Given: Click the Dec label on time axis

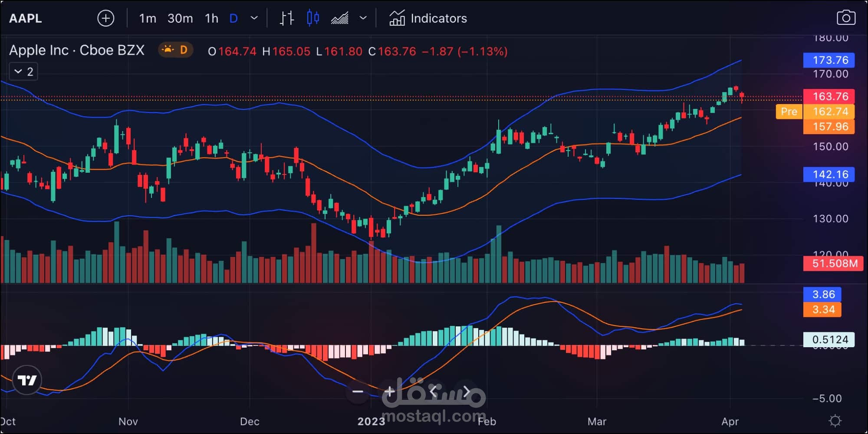Looking at the screenshot, I should [x=250, y=421].
